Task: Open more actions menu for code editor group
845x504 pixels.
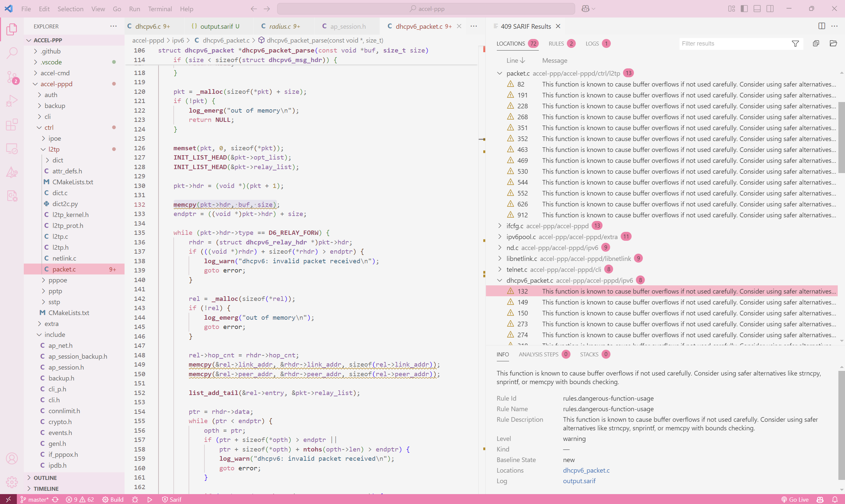Action: coord(474,26)
